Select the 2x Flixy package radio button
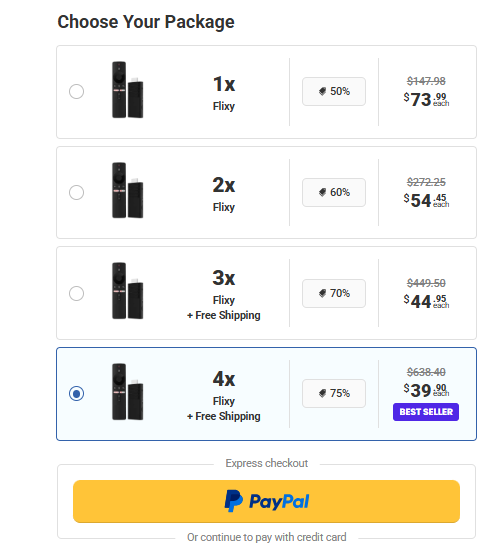Viewport: 497px width, 553px height. (x=76, y=192)
